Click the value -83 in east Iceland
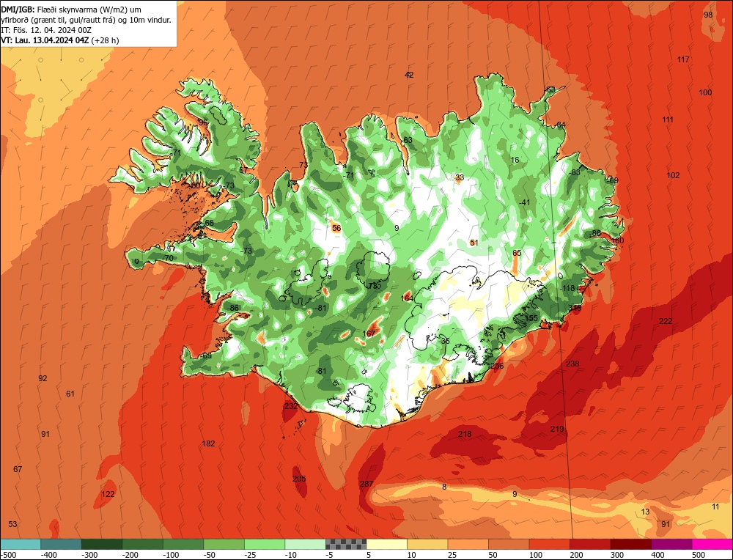The height and width of the screenshot is (560, 733). [574, 172]
